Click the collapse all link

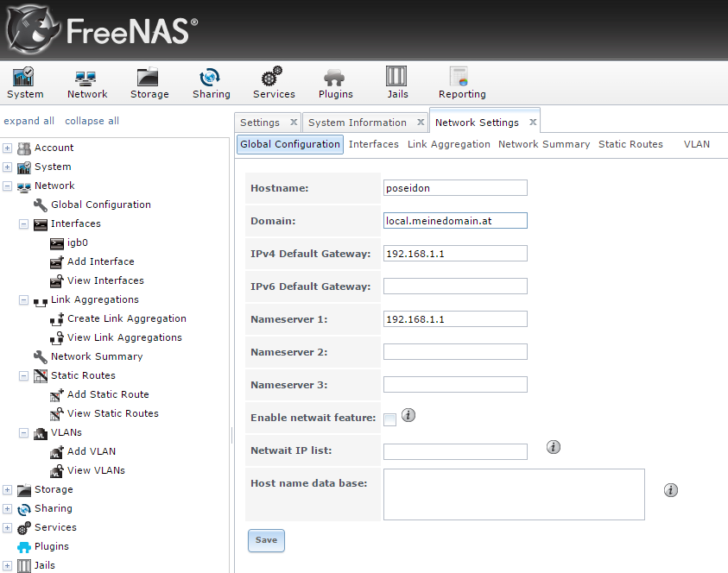click(x=92, y=121)
